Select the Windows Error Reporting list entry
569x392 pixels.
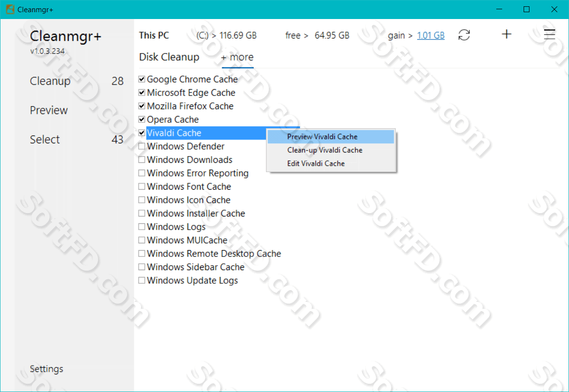(198, 173)
